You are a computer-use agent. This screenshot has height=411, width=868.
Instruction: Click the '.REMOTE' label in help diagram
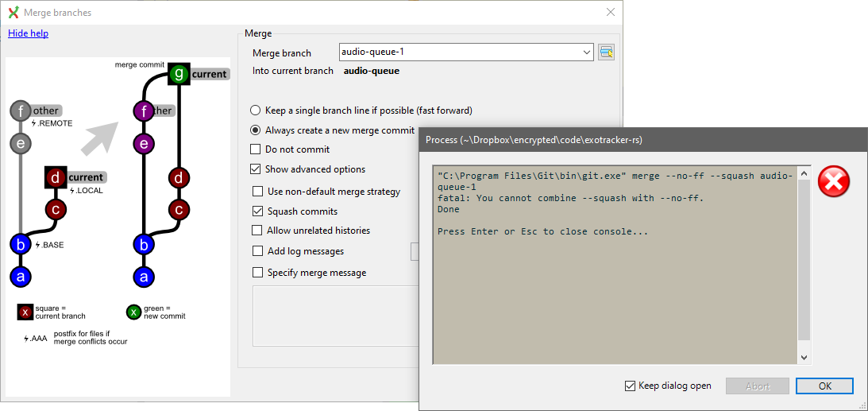click(52, 123)
